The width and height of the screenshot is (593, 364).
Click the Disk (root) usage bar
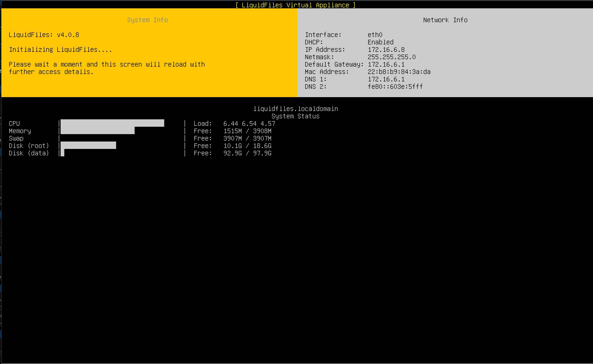point(88,145)
